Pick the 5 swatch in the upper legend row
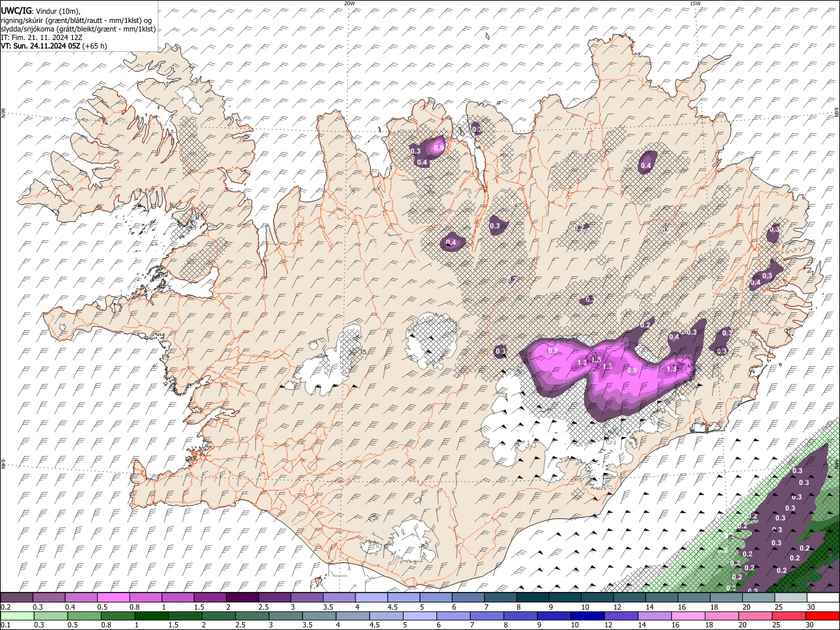 point(435,598)
